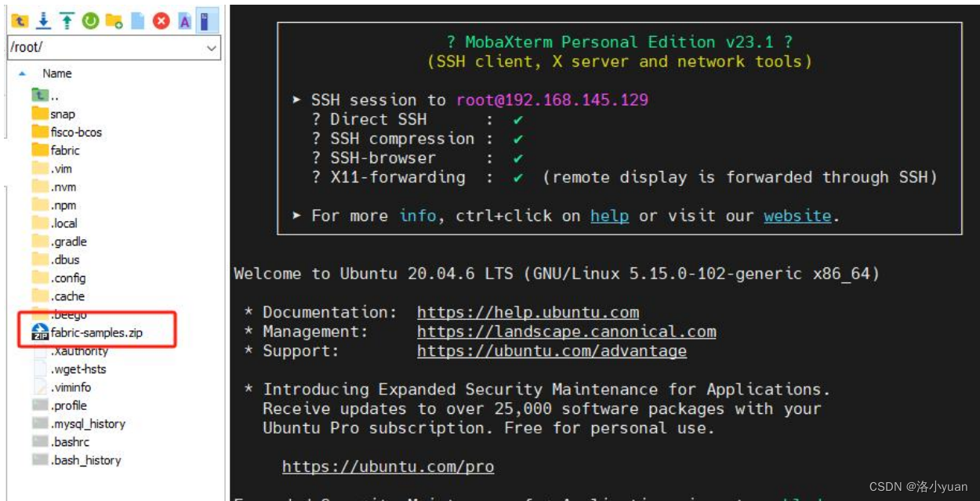Viewport: 980px width, 501px height.
Task: Create a new directory with folder-plus icon
Action: (x=114, y=21)
